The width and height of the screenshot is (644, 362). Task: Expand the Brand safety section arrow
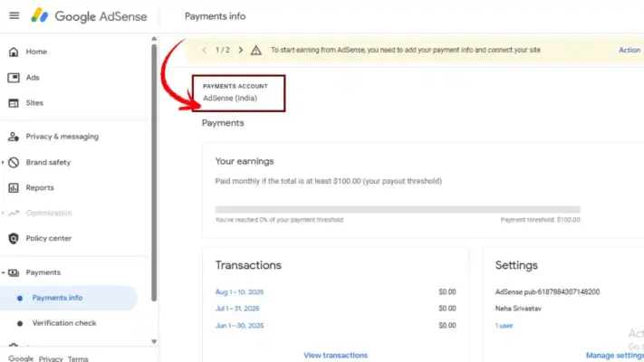[x=3, y=163]
